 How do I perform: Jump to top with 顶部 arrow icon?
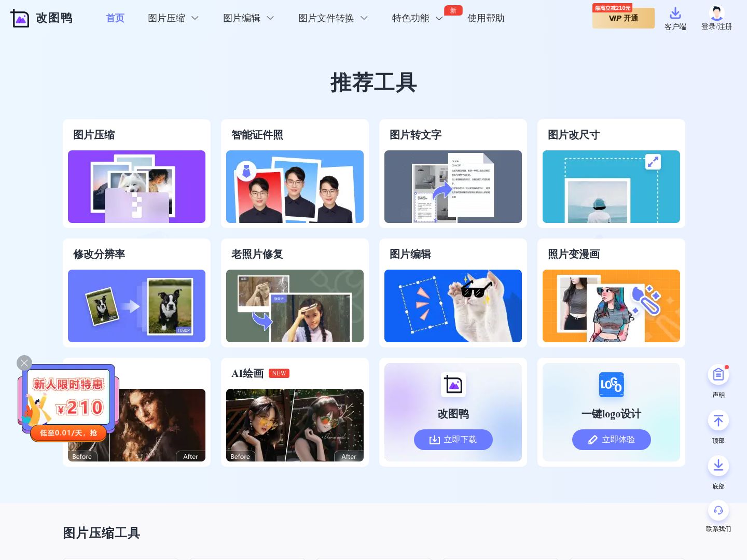718,421
